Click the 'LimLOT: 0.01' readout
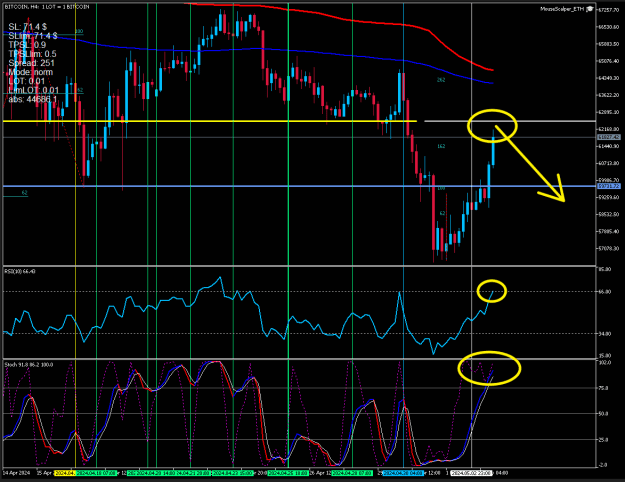 coord(33,90)
